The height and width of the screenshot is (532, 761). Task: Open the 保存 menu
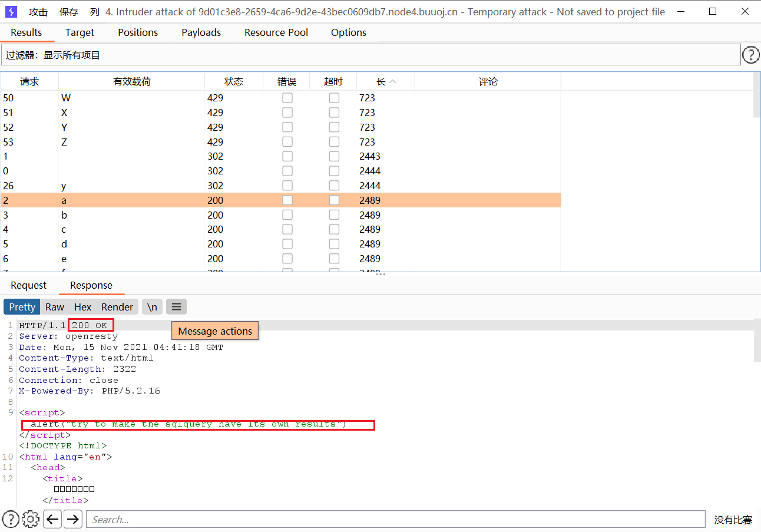(x=69, y=12)
